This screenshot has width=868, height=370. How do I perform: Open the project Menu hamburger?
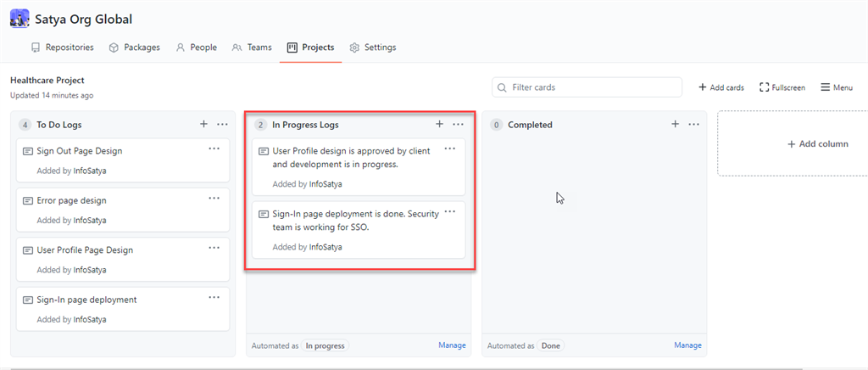pyautogui.click(x=836, y=87)
